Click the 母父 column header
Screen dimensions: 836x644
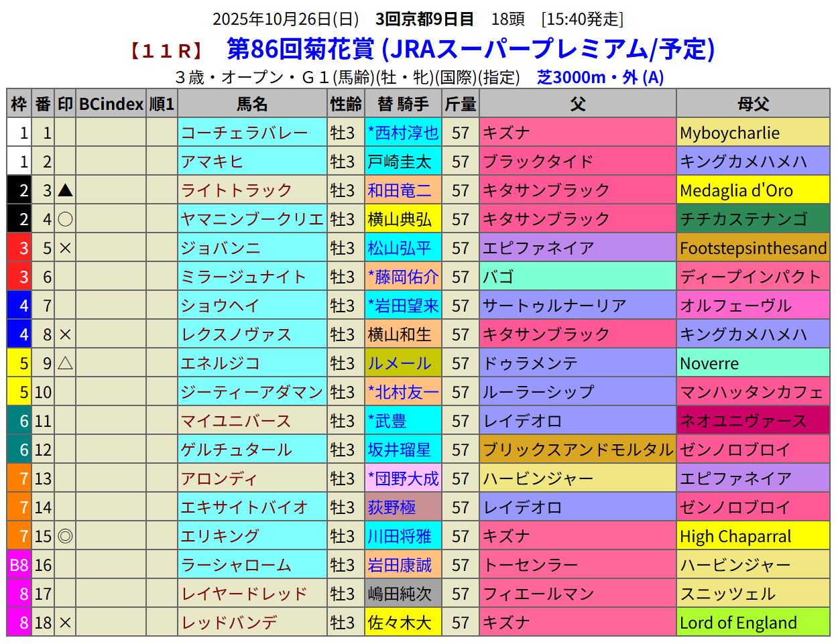pyautogui.click(x=753, y=104)
